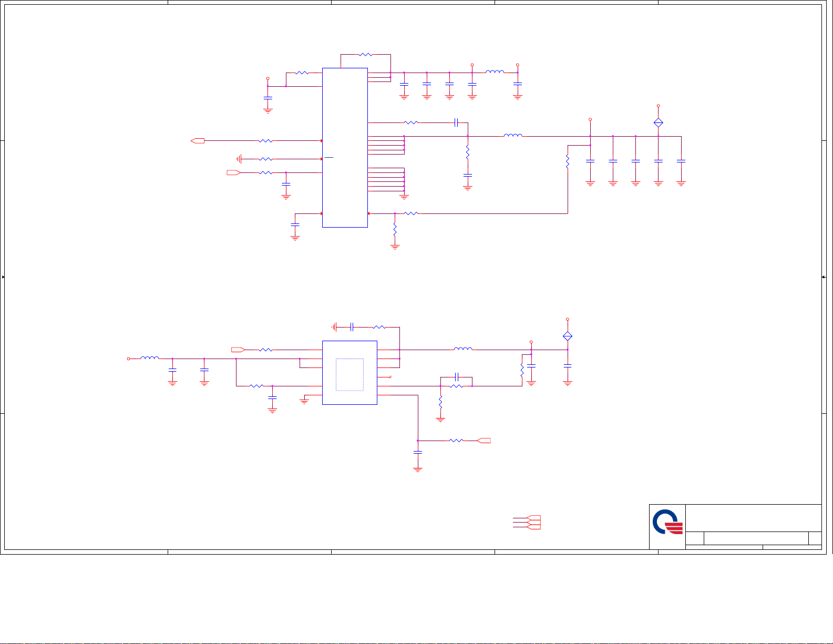Click the blue diamond symbol in lower circuit

click(568, 336)
